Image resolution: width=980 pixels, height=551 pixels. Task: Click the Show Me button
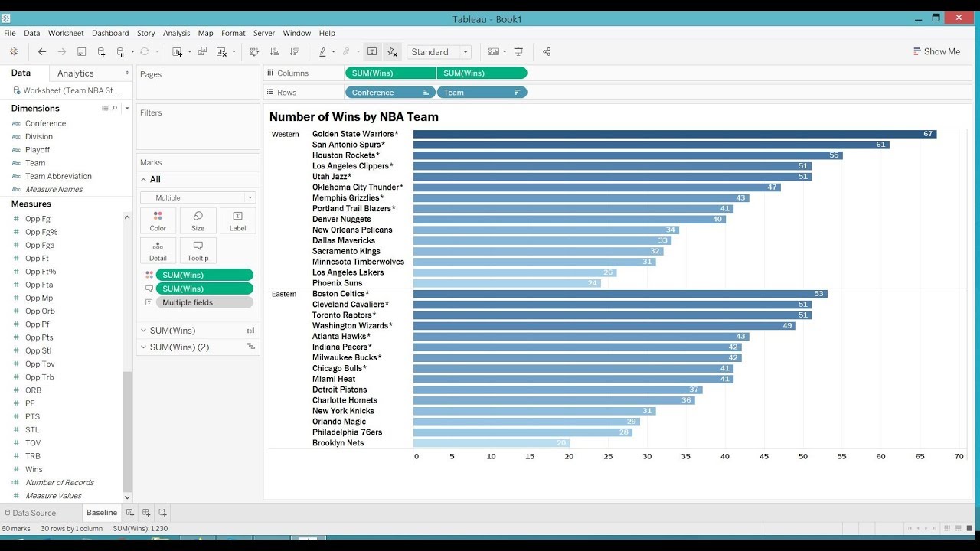pos(936,52)
